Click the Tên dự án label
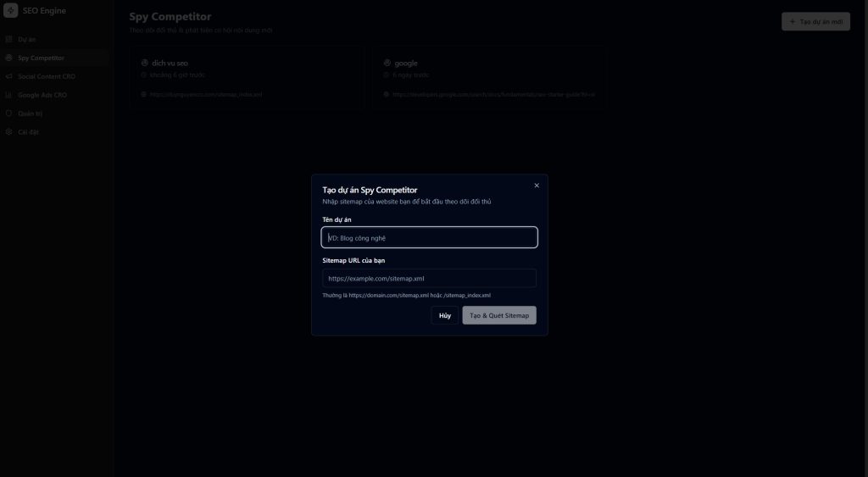Screen dimensions: 868x477 (x=337, y=219)
